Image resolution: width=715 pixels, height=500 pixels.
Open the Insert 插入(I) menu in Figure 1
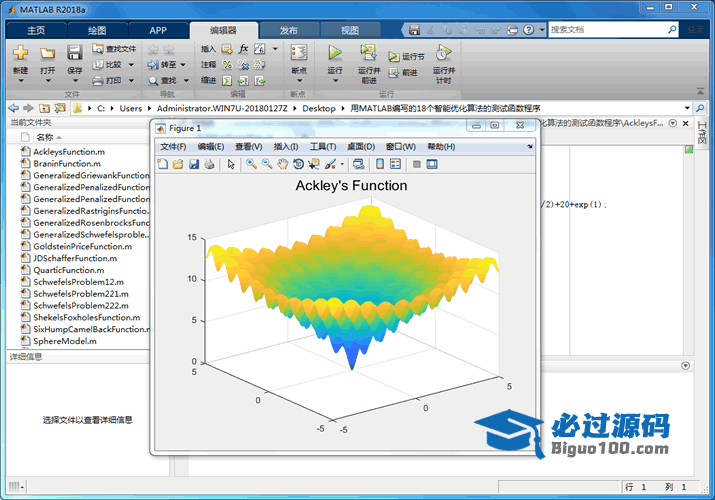[286, 147]
